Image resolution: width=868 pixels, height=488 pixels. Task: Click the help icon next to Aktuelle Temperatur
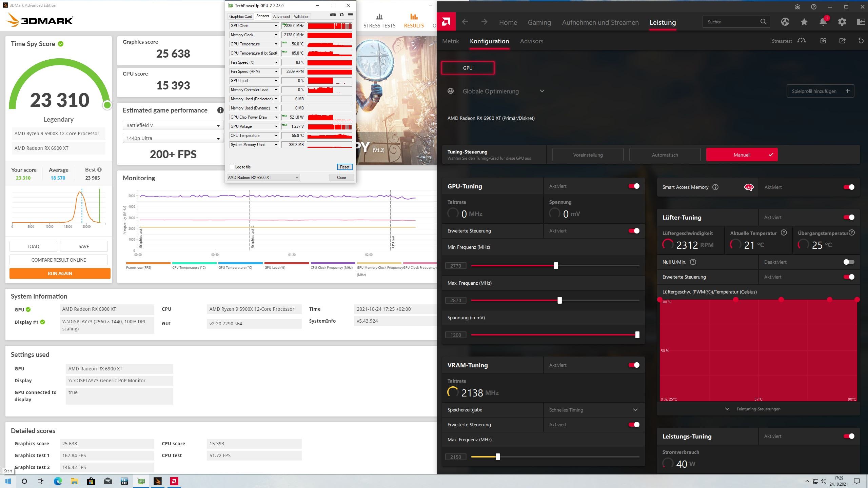pos(784,232)
